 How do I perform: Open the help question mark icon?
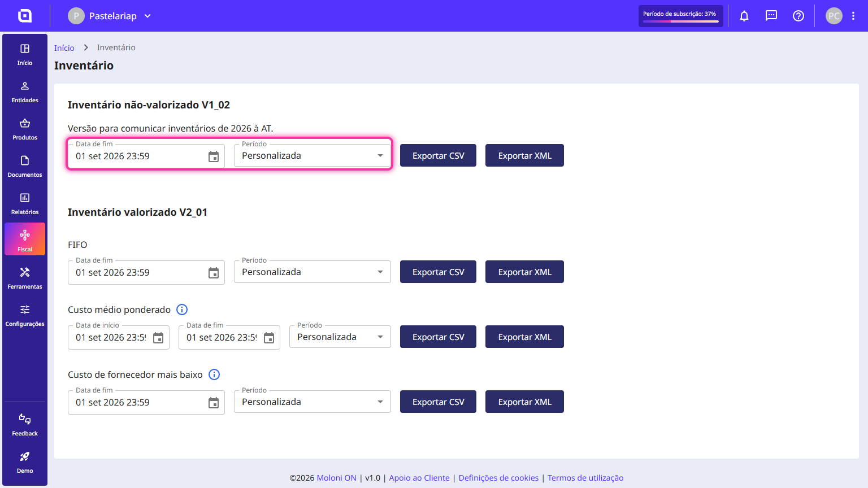tap(798, 16)
